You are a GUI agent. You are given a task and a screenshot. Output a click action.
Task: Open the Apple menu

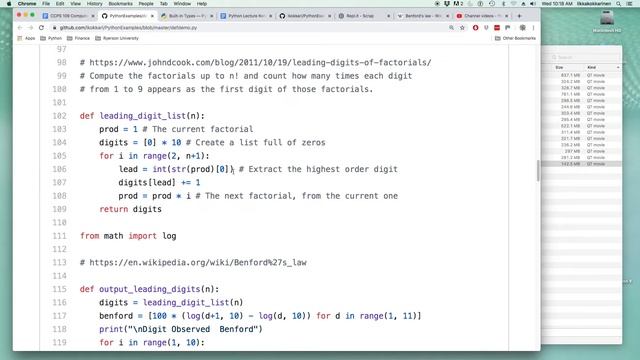(x=9, y=4)
